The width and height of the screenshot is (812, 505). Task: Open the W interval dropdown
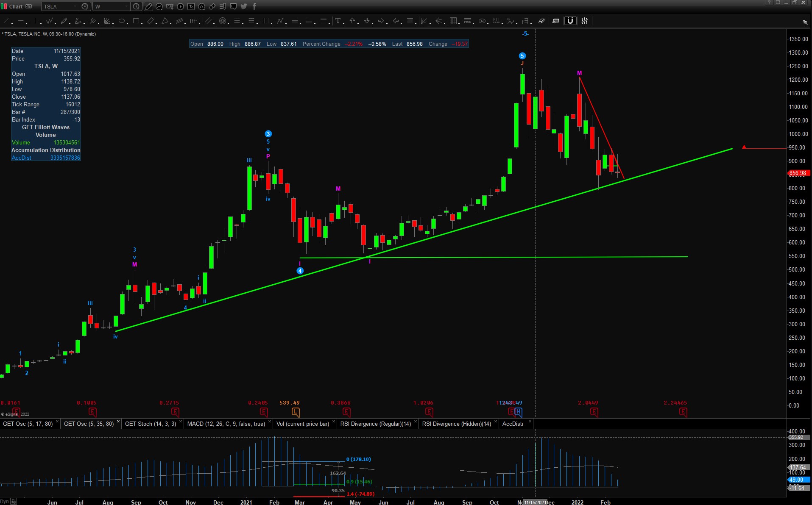[126, 6]
